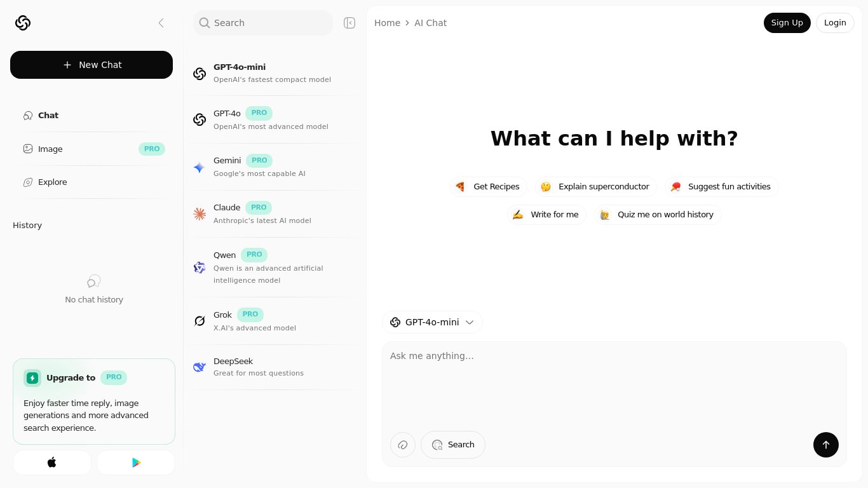Click the Upgrade to PRO card
Screen dimensions: 868x488
94,402
